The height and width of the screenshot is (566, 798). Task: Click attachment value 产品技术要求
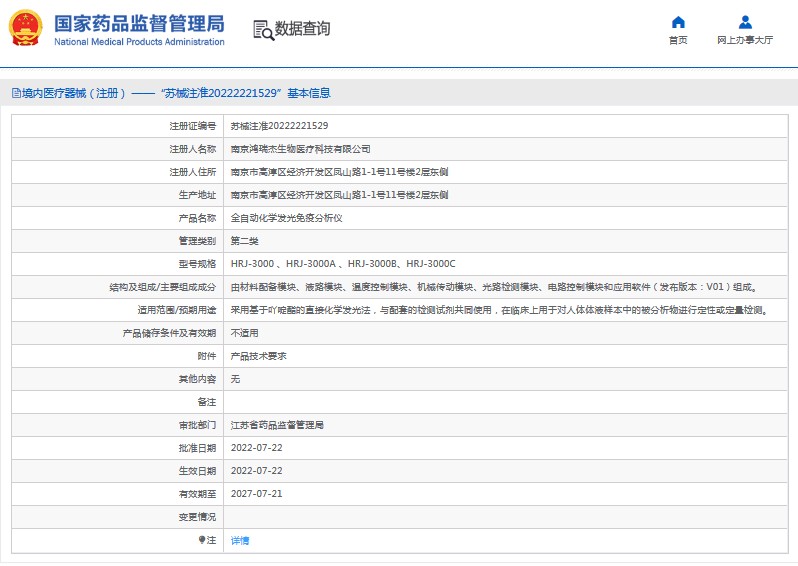pos(259,356)
